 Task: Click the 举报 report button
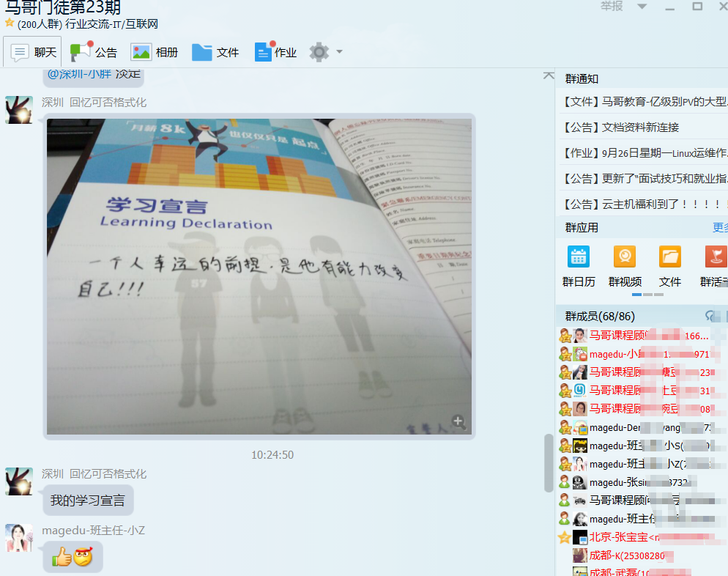612,7
